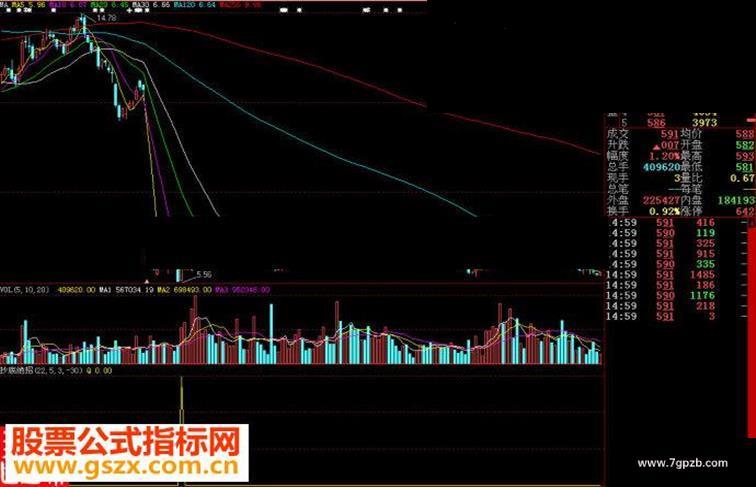
Task: Click the trade row with volume 335
Action: [677, 264]
